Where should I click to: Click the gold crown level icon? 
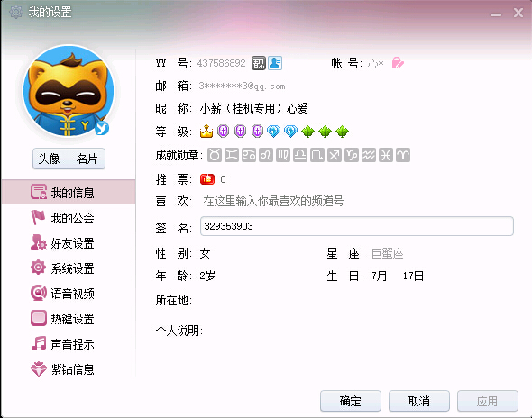pyautogui.click(x=206, y=132)
